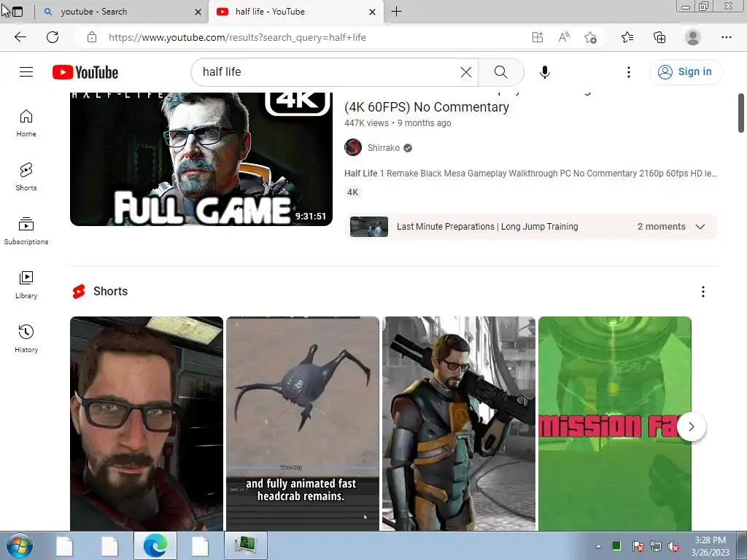Screen dimensions: 747x560
Task: Click the "447K views" text
Action: pyautogui.click(x=366, y=122)
